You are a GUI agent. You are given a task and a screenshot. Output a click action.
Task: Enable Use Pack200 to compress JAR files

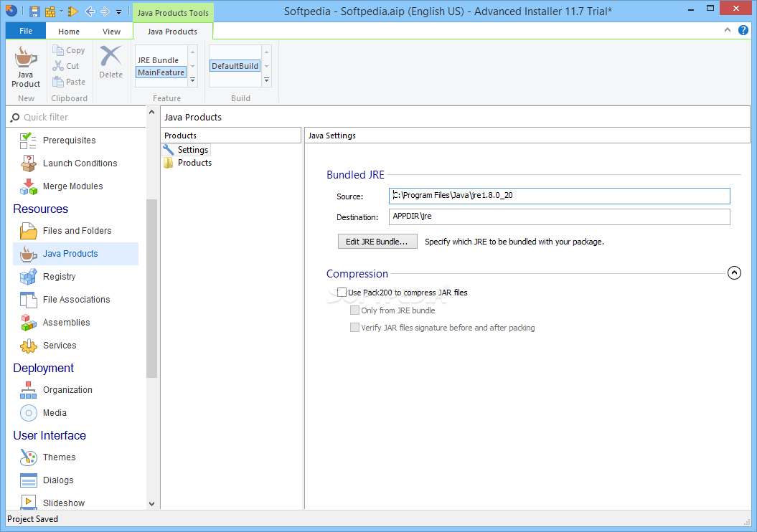(342, 293)
